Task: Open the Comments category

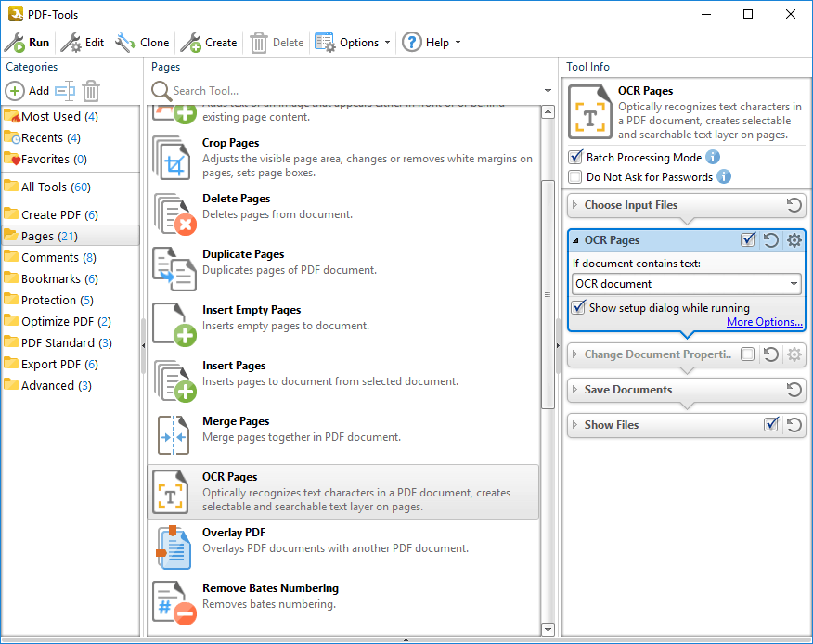Action: (x=70, y=258)
